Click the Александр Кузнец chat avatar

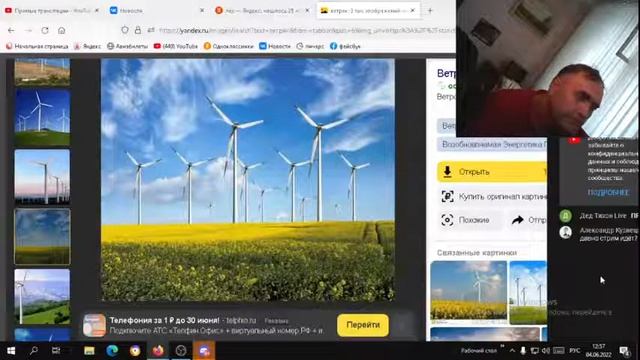565,232
